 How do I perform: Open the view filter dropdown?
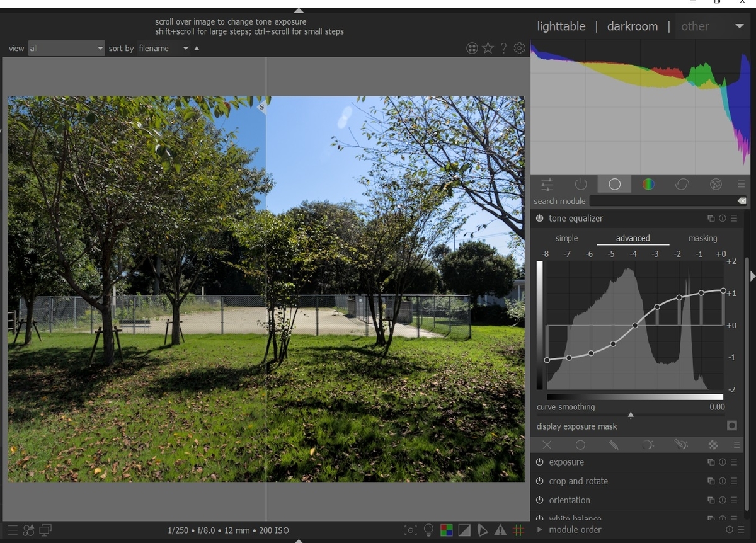[x=66, y=49]
